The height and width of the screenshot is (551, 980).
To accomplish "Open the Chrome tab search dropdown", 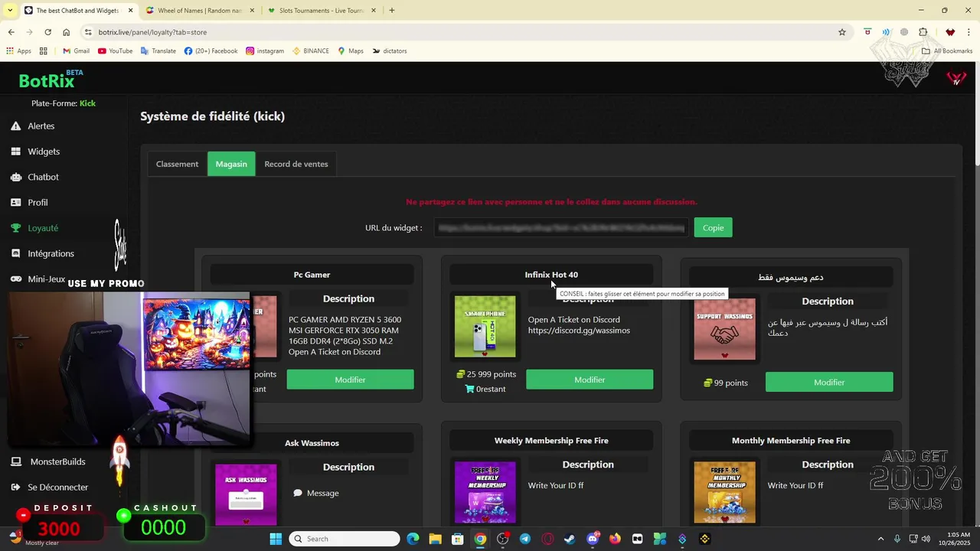I will tap(10, 11).
